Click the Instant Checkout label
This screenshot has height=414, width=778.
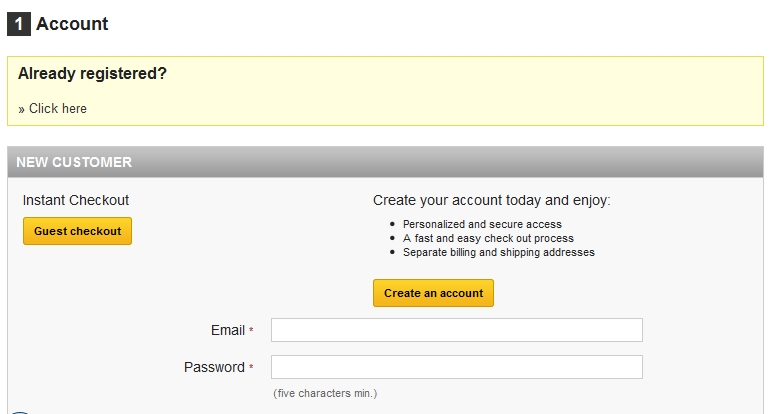tap(76, 200)
